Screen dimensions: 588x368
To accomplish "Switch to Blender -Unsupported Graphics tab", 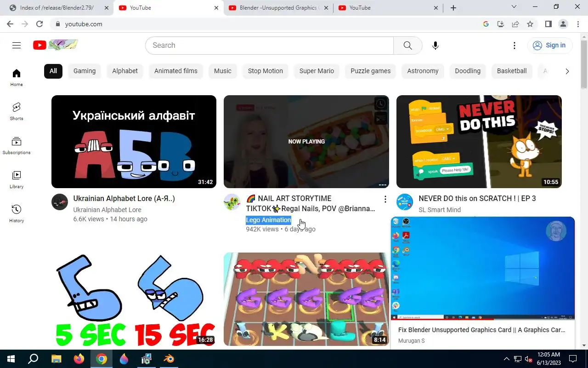I will point(278,8).
